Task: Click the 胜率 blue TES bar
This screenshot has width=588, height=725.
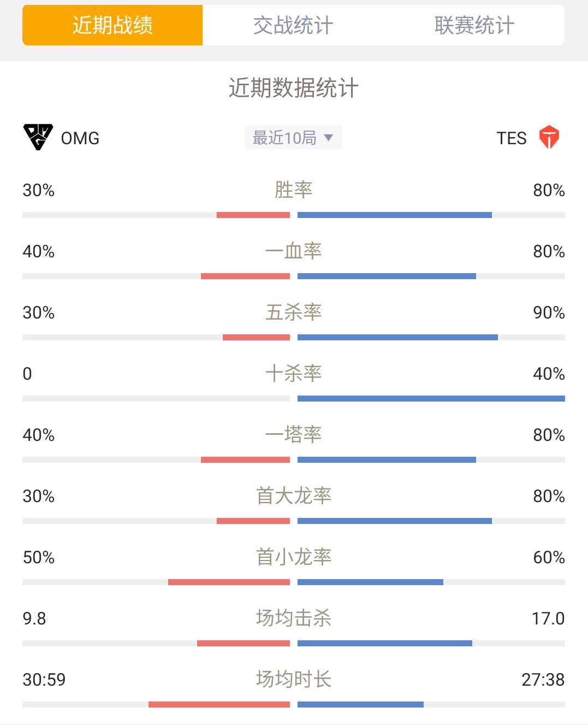Action: click(x=395, y=215)
